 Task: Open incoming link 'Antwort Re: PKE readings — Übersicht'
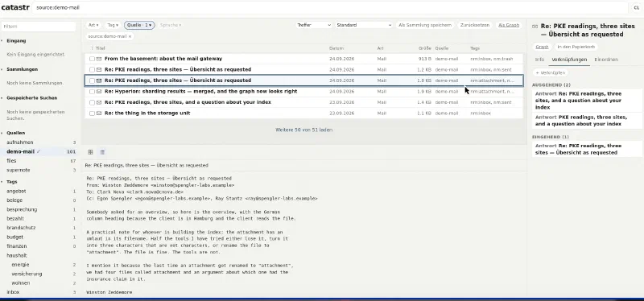(587, 149)
